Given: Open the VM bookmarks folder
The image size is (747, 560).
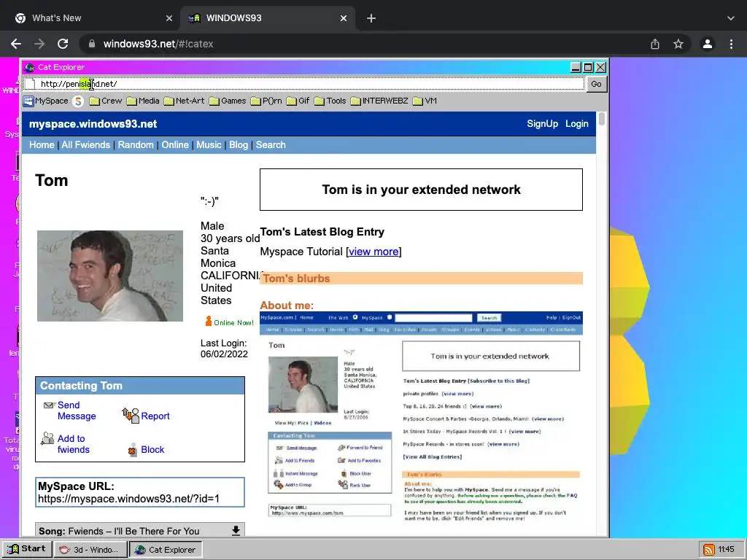Looking at the screenshot, I should click(425, 101).
